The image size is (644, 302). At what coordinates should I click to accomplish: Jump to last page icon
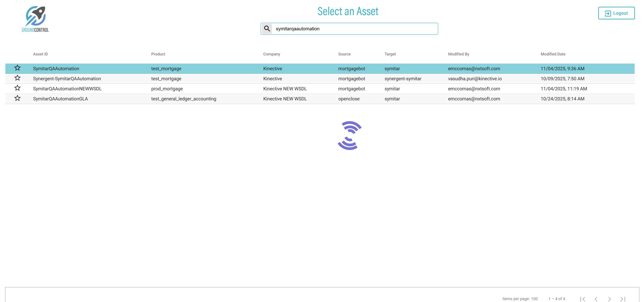pyautogui.click(x=623, y=299)
